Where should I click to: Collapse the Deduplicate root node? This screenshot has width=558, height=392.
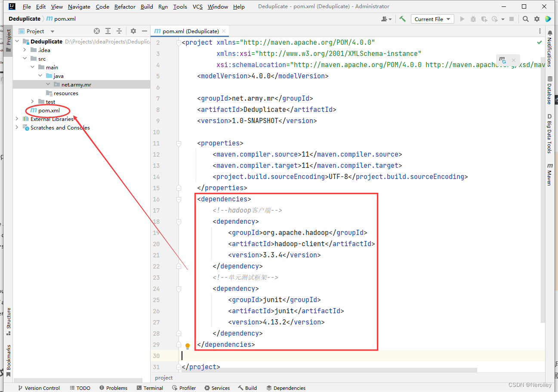coord(17,41)
